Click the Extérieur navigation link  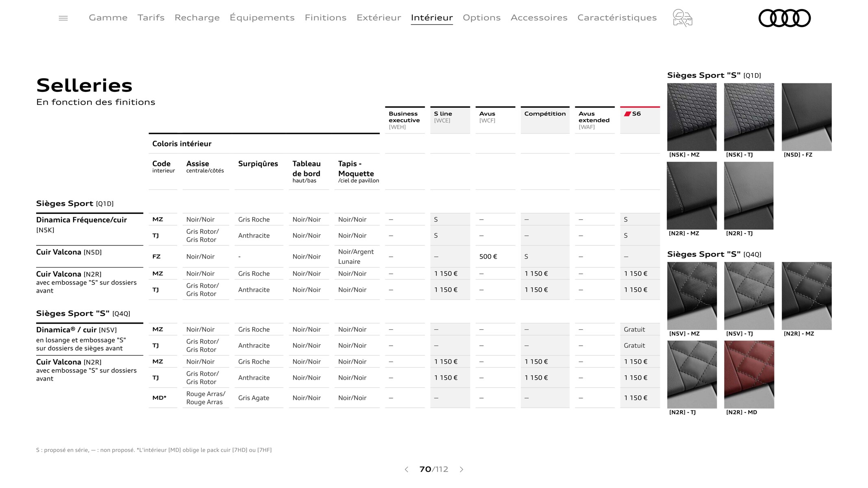(378, 17)
